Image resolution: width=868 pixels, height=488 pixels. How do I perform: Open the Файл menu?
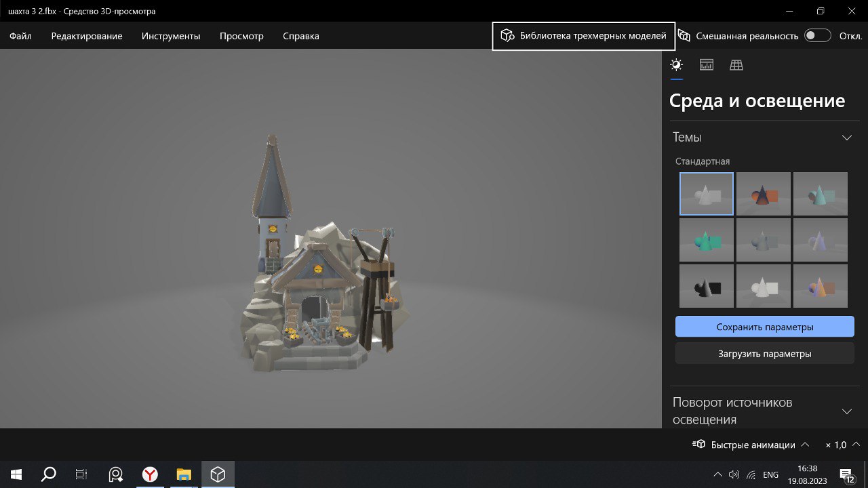pyautogui.click(x=21, y=36)
